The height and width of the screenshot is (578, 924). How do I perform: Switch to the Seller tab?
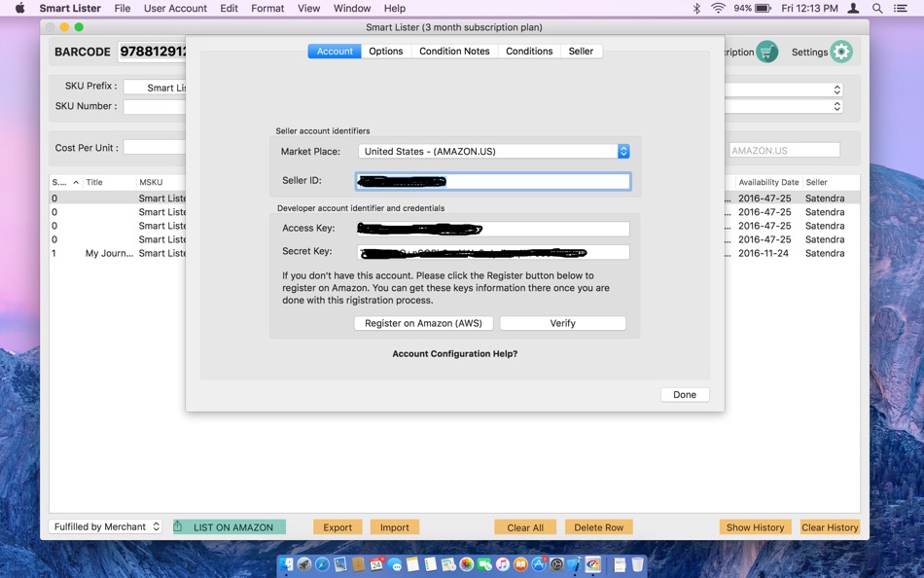click(x=581, y=52)
